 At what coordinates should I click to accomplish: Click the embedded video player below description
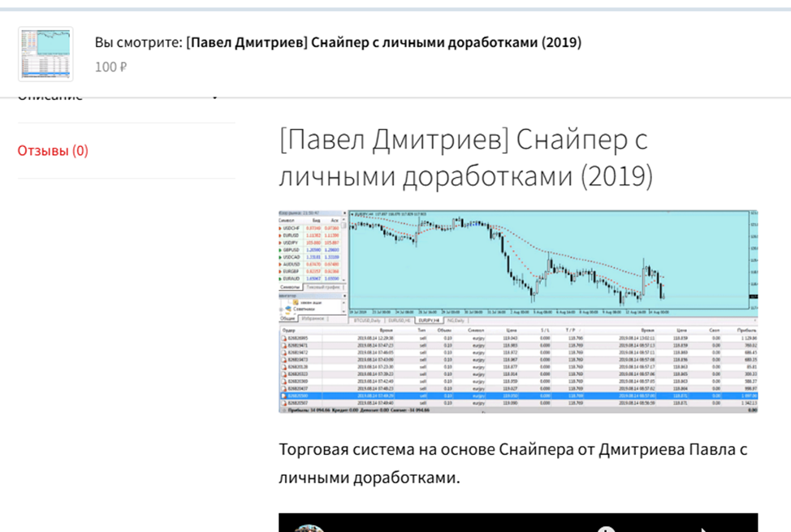518,522
